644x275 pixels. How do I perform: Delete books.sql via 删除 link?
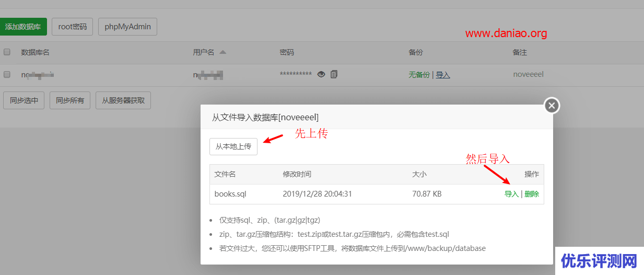point(532,194)
